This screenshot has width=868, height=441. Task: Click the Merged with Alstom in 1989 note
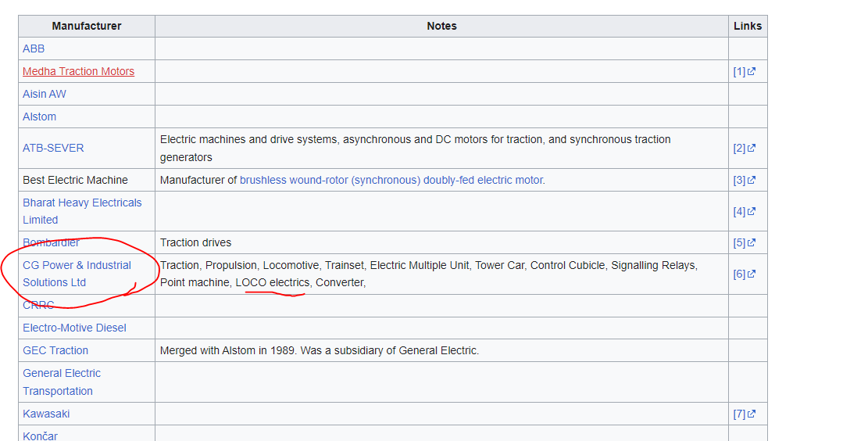coord(320,351)
